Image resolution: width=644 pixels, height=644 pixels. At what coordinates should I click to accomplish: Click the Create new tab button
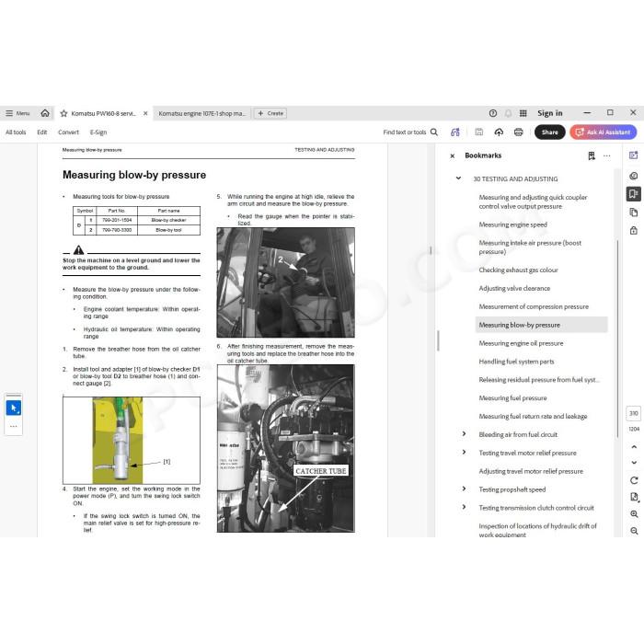coord(270,113)
